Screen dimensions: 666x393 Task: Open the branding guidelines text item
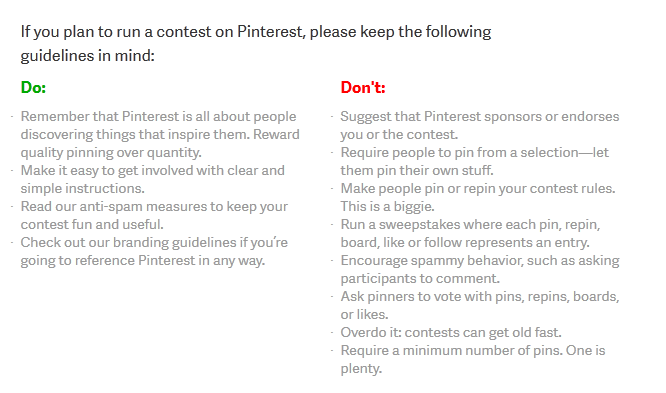(154, 251)
